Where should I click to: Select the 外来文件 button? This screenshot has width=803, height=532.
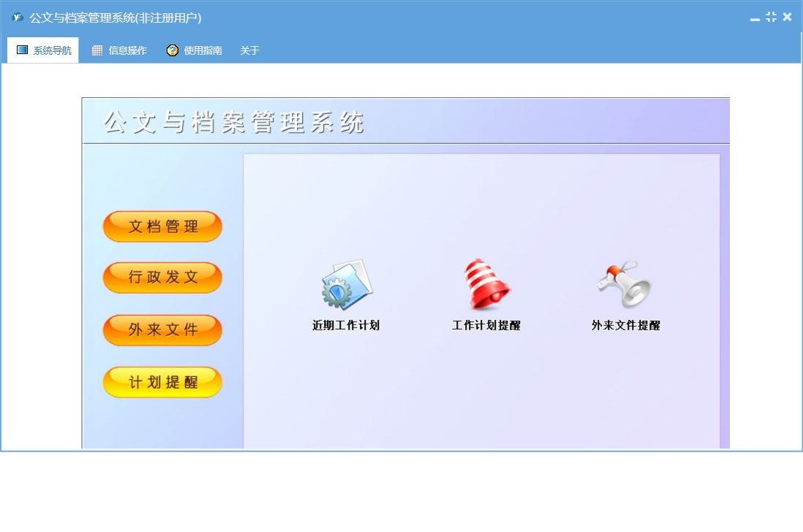tap(162, 330)
